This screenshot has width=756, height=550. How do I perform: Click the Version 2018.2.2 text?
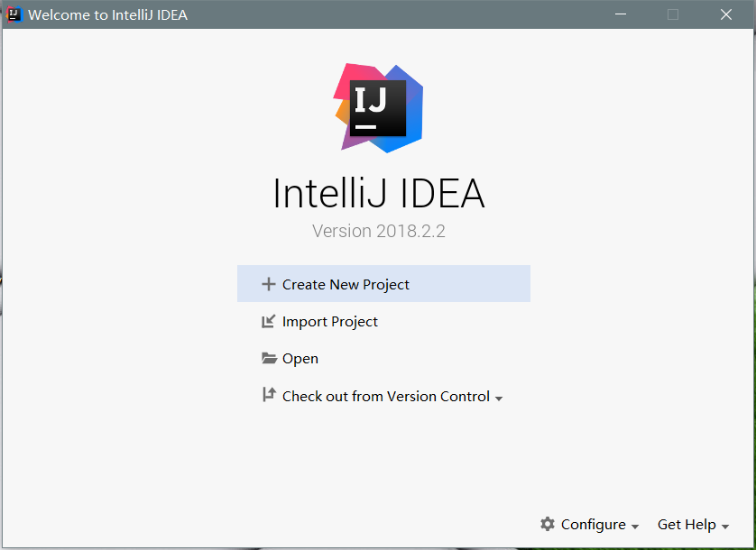(379, 231)
